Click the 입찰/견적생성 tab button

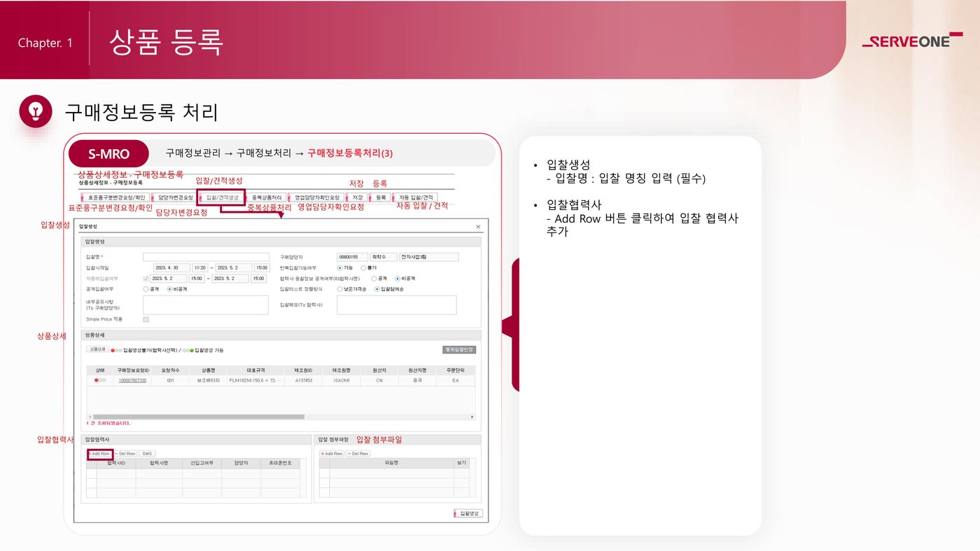click(x=221, y=198)
